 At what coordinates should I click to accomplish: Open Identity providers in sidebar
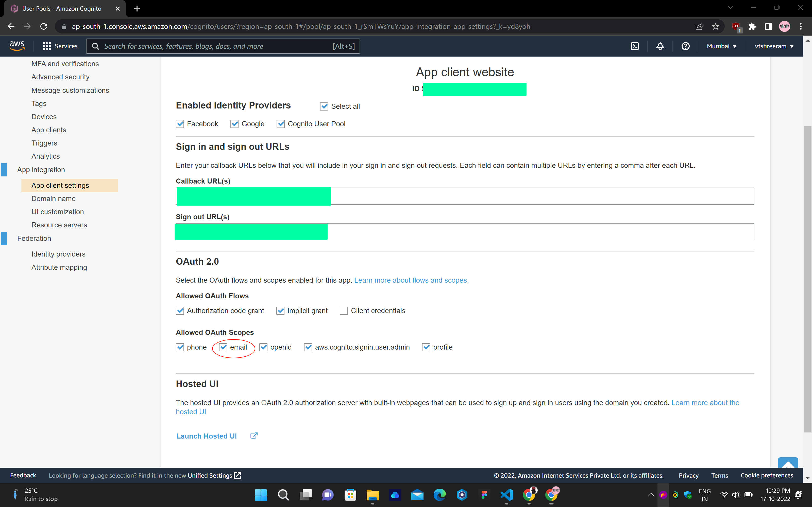point(58,254)
